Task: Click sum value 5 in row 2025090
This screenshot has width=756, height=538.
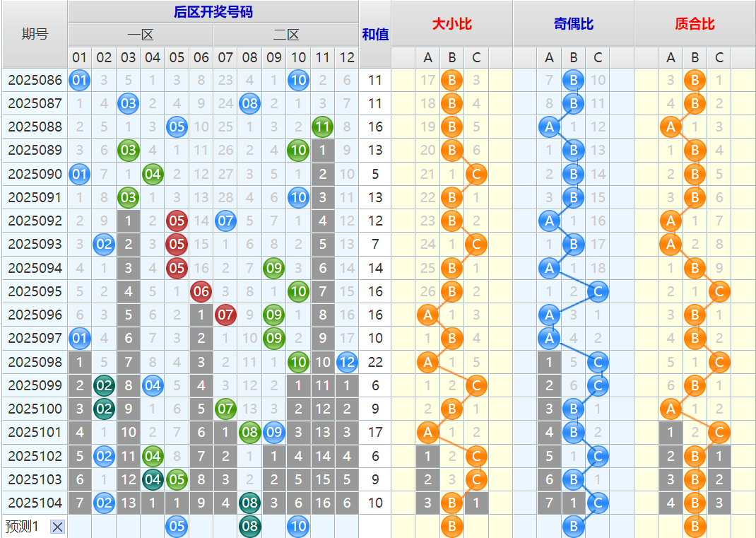Action: pos(375,174)
